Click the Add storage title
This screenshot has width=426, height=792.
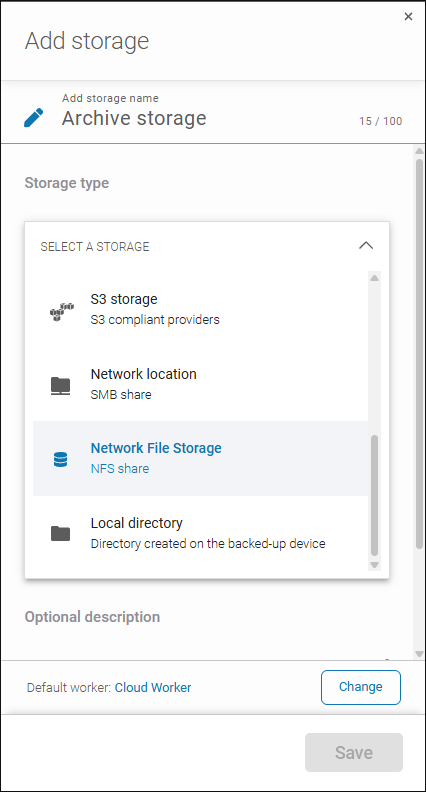[x=87, y=41]
